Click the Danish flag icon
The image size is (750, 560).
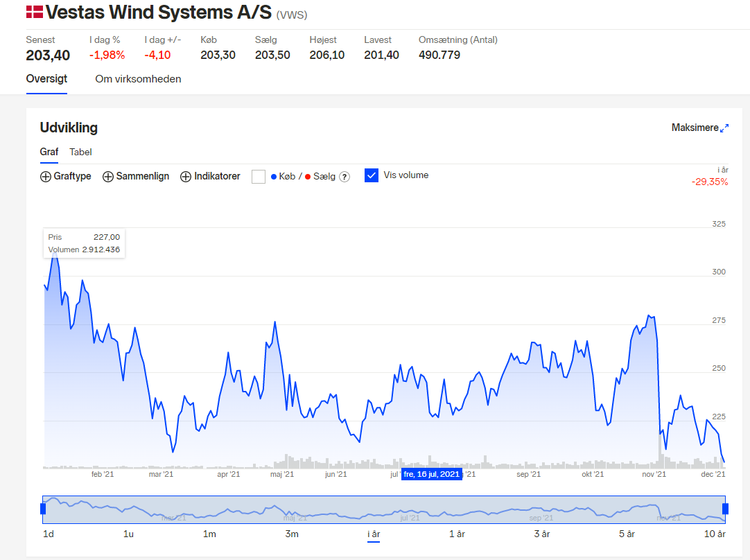click(x=35, y=12)
